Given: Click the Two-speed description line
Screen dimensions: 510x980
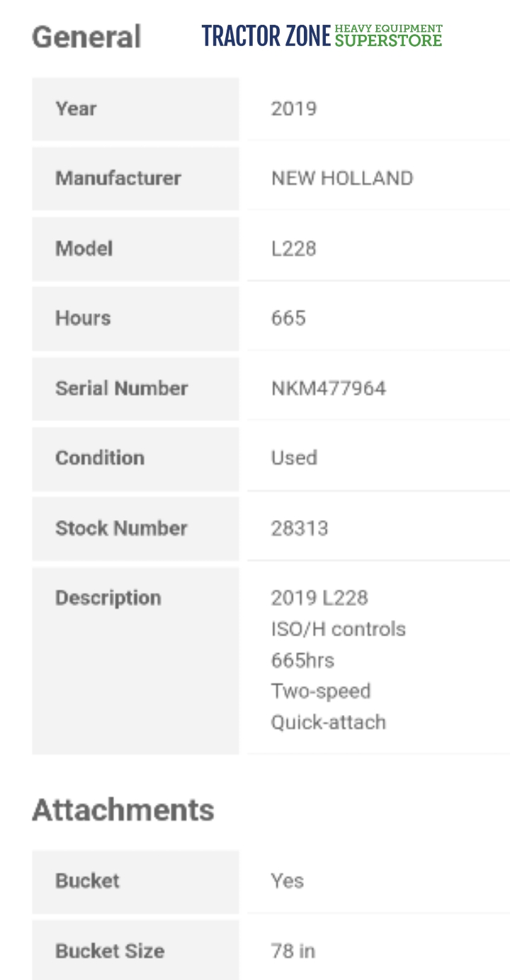Looking at the screenshot, I should (x=321, y=691).
